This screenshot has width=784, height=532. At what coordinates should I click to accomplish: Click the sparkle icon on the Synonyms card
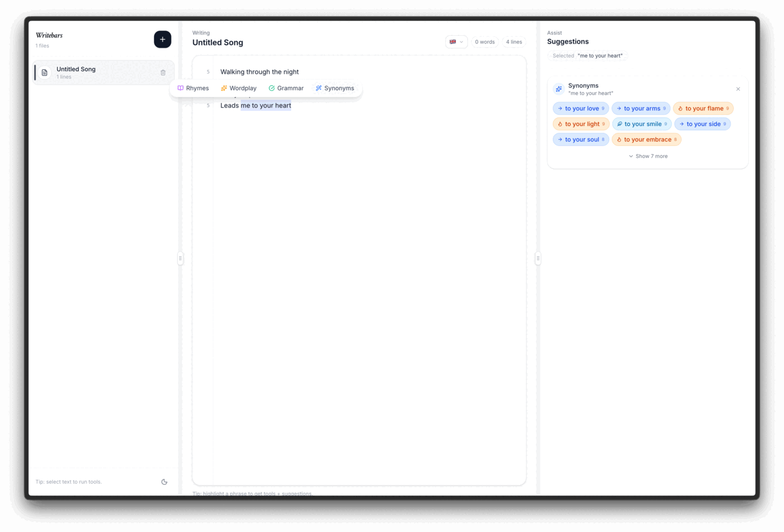click(558, 88)
